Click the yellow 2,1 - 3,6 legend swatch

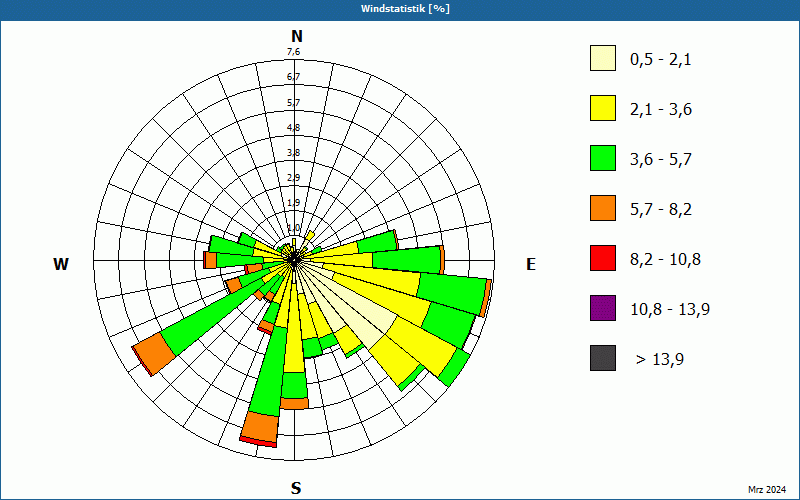pyautogui.click(x=603, y=108)
